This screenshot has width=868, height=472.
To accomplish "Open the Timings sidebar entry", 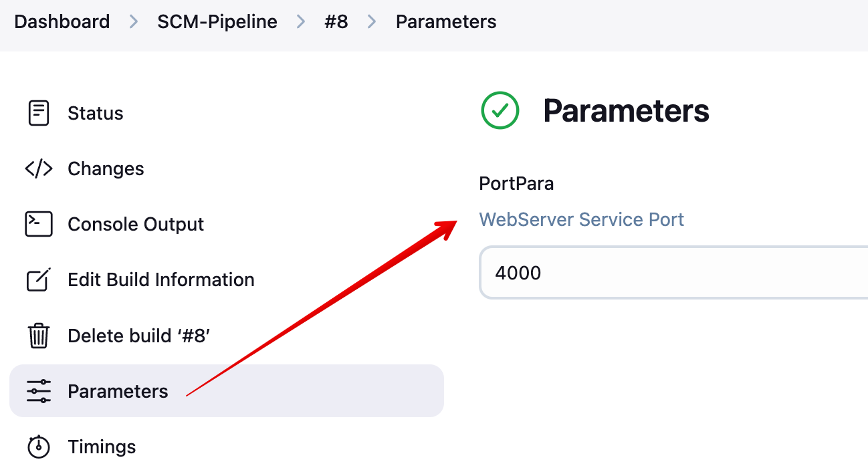I will tap(102, 447).
